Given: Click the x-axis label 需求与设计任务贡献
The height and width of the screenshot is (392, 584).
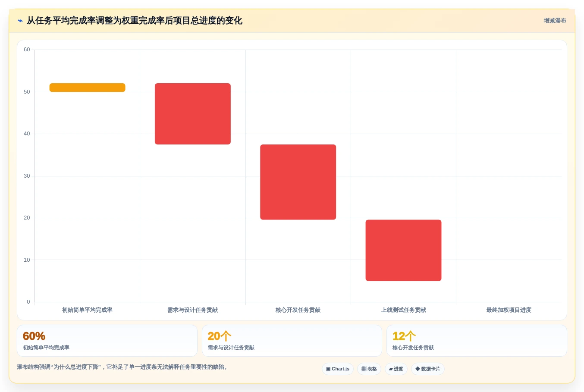Looking at the screenshot, I should [193, 310].
